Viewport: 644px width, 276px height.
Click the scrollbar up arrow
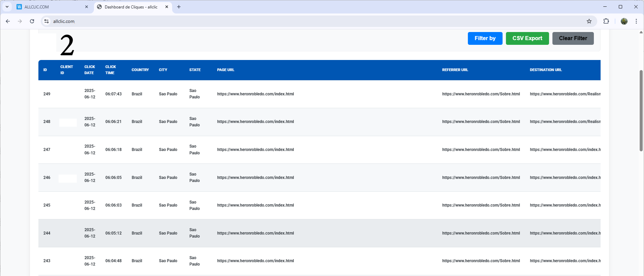click(641, 32)
